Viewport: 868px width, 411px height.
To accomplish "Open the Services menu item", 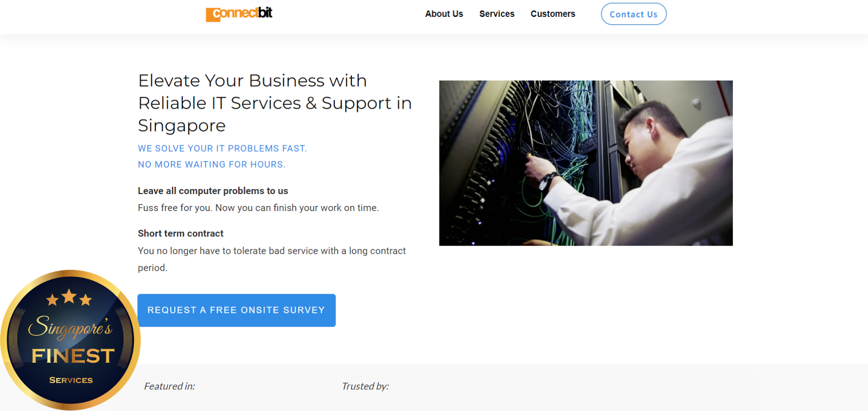I will pos(497,14).
